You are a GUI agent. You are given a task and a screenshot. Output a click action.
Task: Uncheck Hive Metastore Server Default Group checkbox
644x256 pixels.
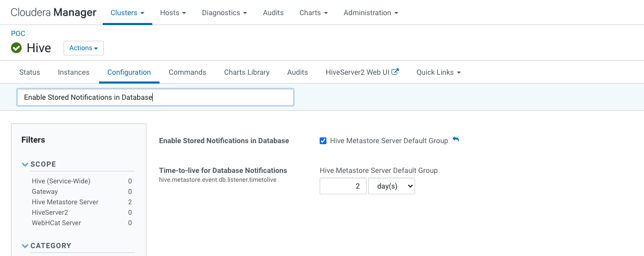tap(323, 141)
